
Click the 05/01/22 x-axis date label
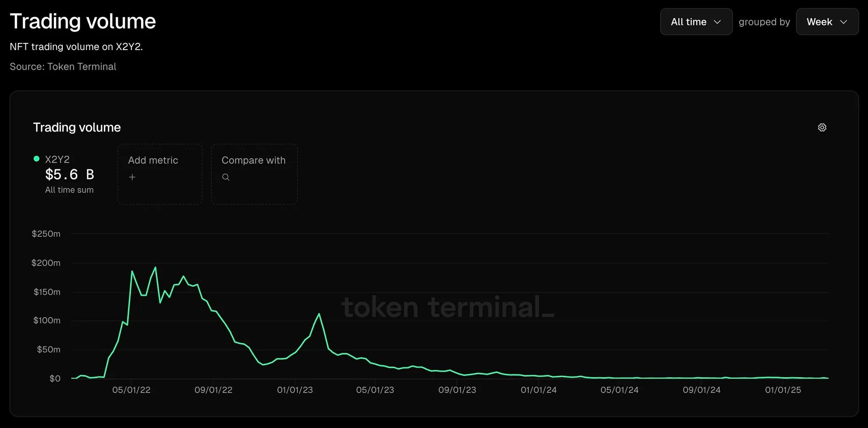[x=131, y=390]
